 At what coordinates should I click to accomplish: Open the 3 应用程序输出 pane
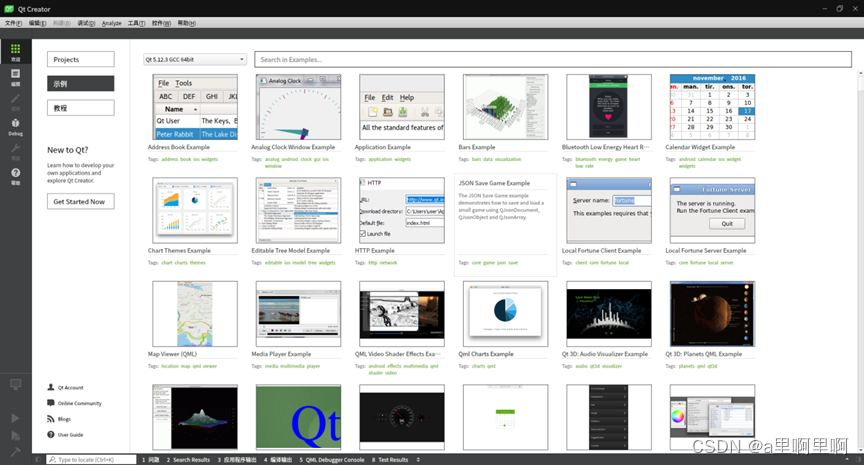[x=237, y=459]
